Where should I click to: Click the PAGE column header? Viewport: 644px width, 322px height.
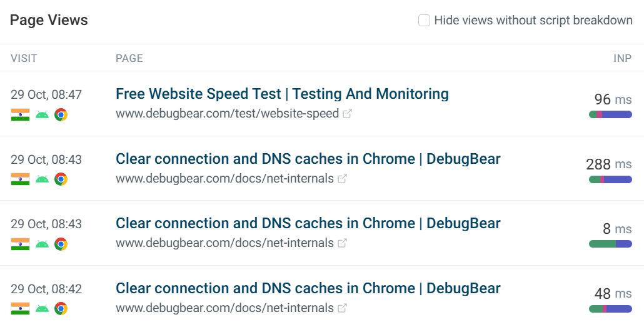click(x=129, y=58)
